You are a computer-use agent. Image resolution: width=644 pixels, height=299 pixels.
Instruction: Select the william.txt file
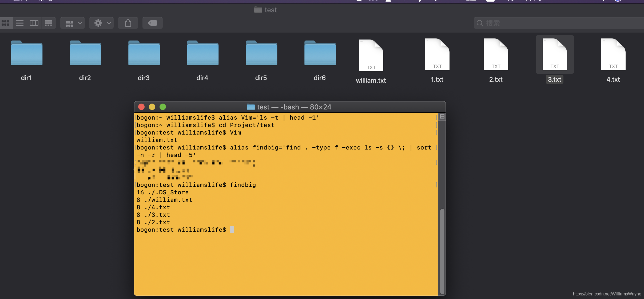pyautogui.click(x=371, y=56)
